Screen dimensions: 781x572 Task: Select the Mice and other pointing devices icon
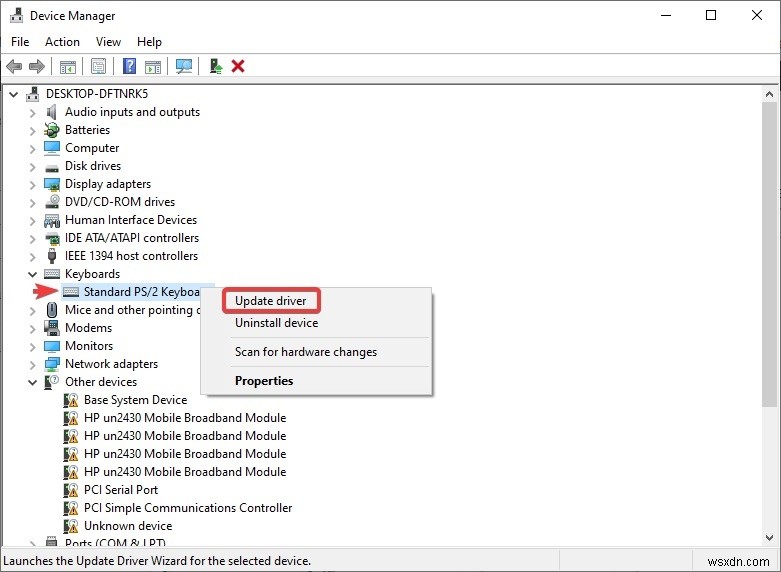click(52, 310)
